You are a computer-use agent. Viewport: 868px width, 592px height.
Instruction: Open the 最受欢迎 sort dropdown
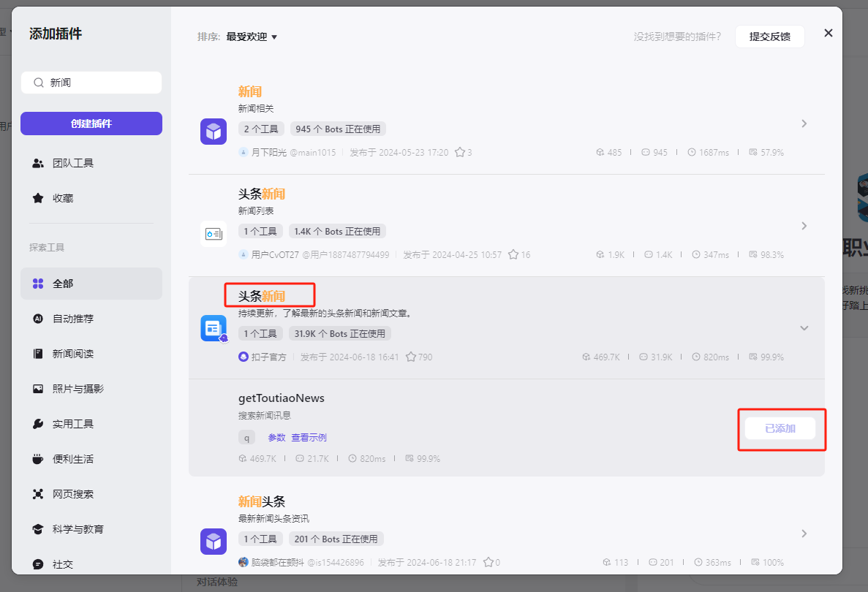pos(252,37)
